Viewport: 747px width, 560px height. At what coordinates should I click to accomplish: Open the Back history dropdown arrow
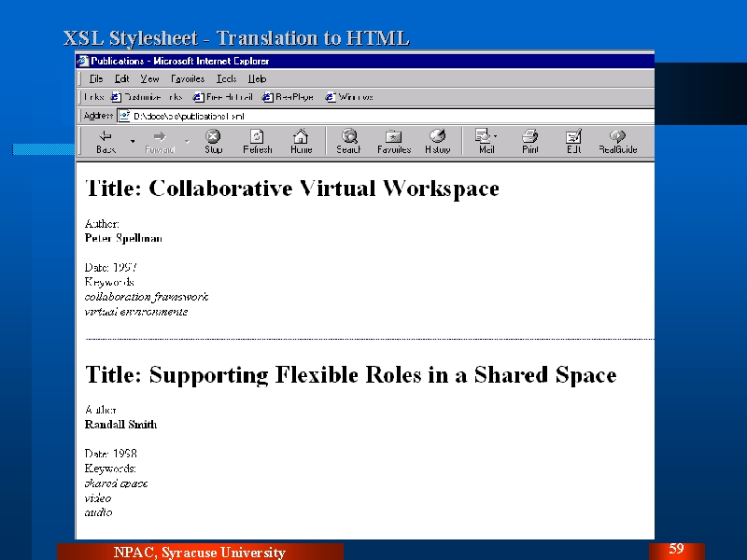(133, 142)
